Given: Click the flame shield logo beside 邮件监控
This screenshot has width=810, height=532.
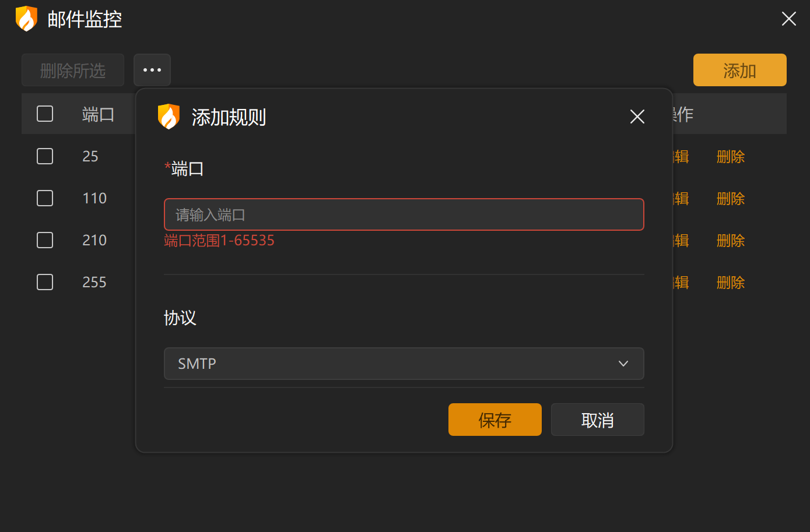Looking at the screenshot, I should coord(26,19).
